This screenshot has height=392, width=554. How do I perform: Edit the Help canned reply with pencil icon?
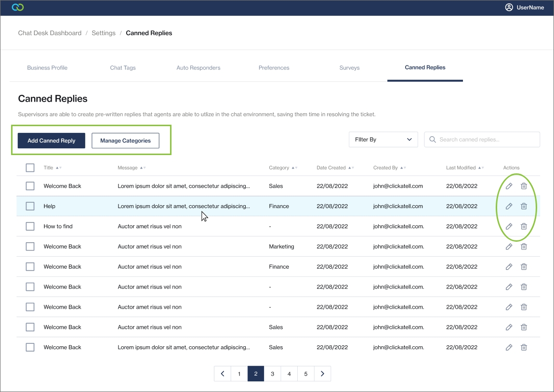pyautogui.click(x=509, y=206)
